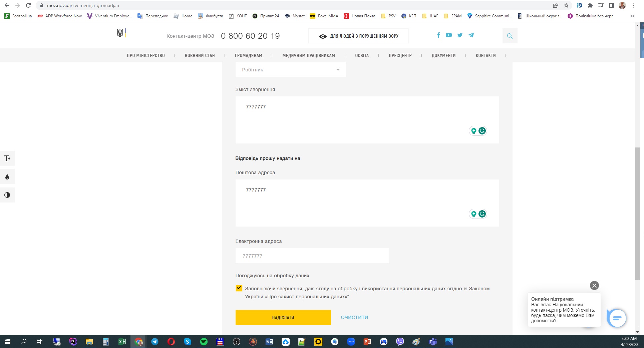Click the Twitter icon in header

(460, 35)
